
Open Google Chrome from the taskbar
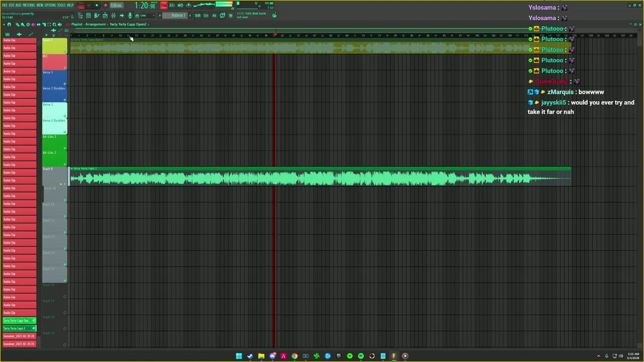(294, 356)
